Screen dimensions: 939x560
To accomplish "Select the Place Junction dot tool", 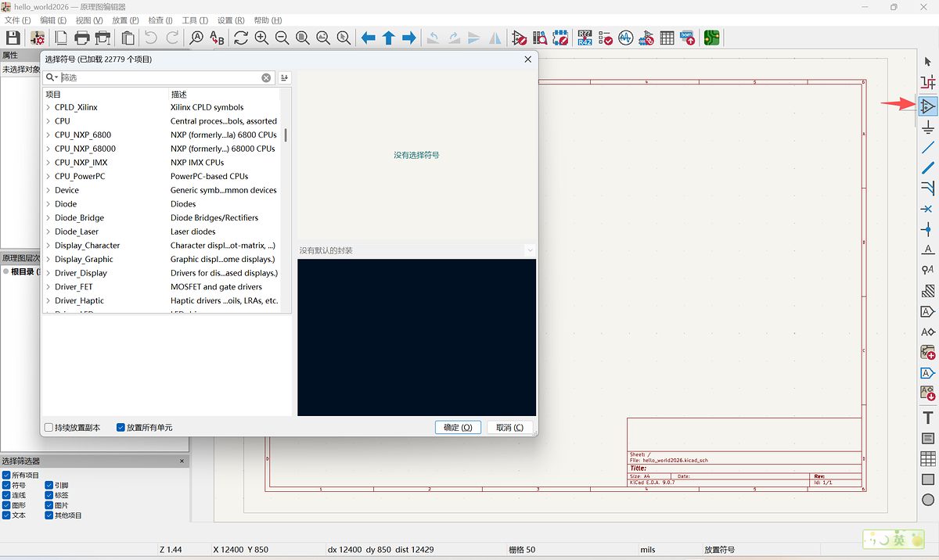I will click(928, 229).
